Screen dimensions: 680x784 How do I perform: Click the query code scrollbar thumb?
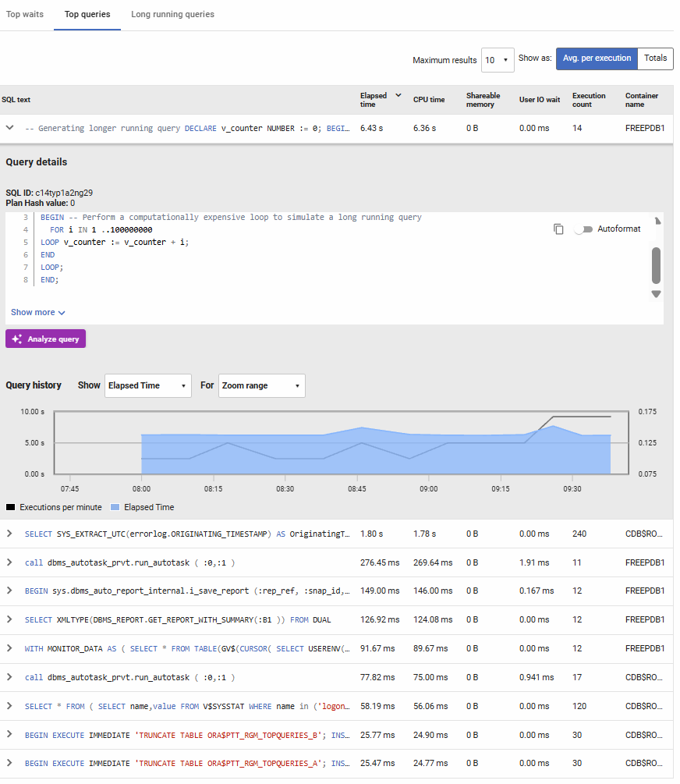656,265
